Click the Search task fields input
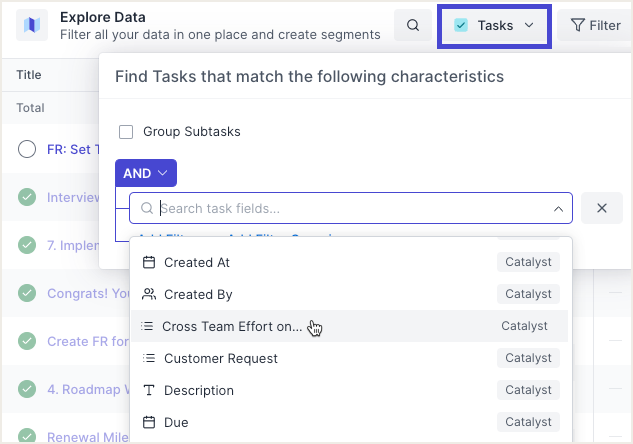633x444 pixels. point(350,208)
